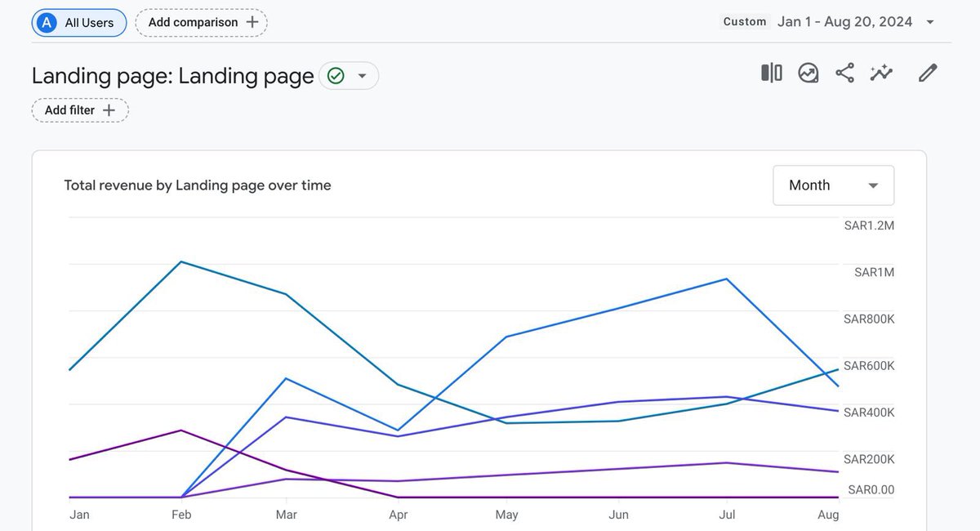The width and height of the screenshot is (980, 531).
Task: Click the 'Total revenue by Landing page over time' title
Action: tap(198, 185)
